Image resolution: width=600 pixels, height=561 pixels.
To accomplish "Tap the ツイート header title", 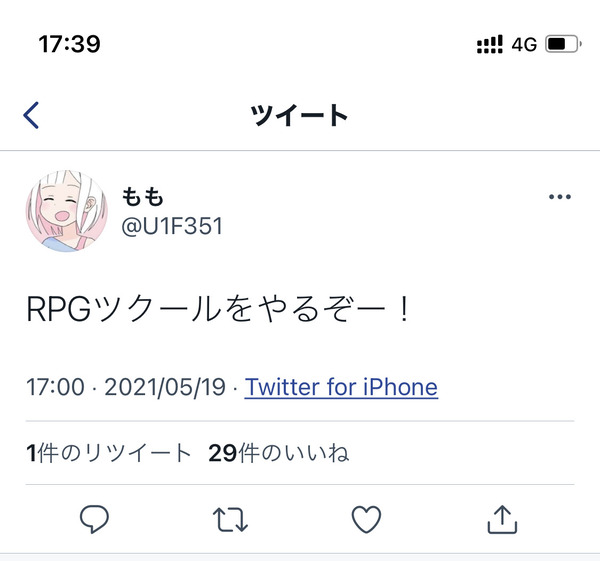I will [299, 115].
